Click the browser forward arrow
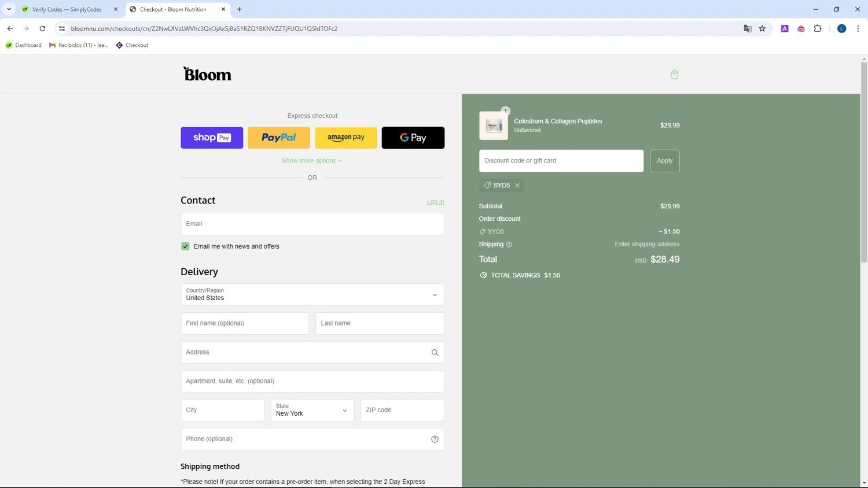Image resolution: width=868 pixels, height=488 pixels. [26, 28]
